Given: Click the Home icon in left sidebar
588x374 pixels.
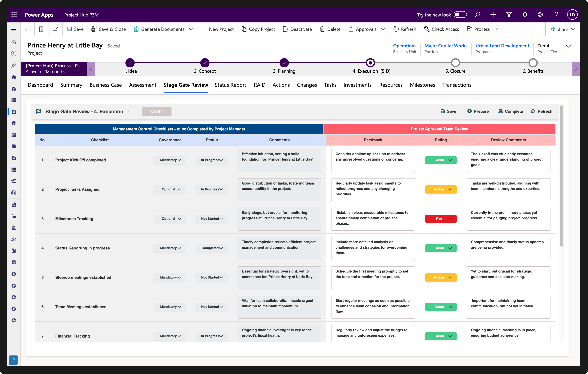Looking at the screenshot, I should coord(14,42).
